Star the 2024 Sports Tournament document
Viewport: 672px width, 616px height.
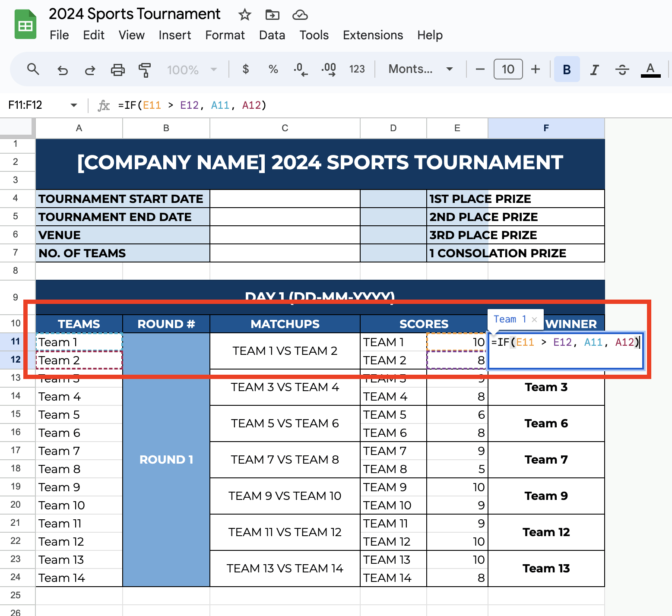[244, 15]
